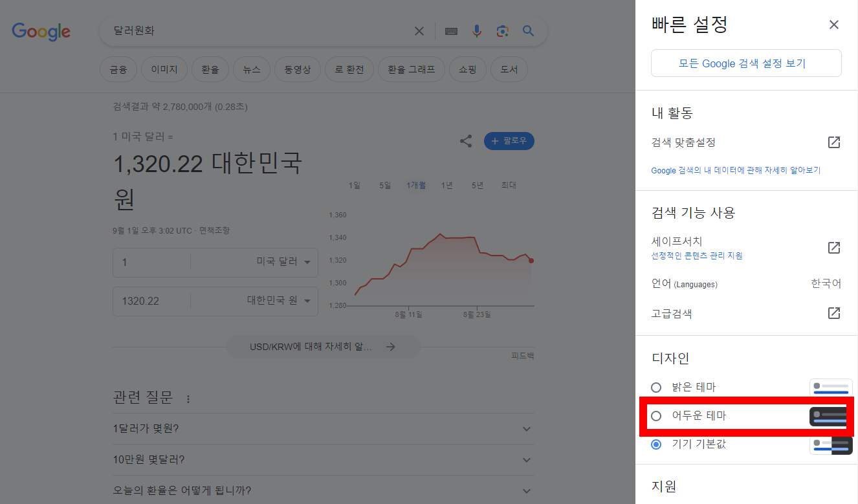Click the magnifying glass search icon
This screenshot has width=858, height=504.
click(x=528, y=31)
